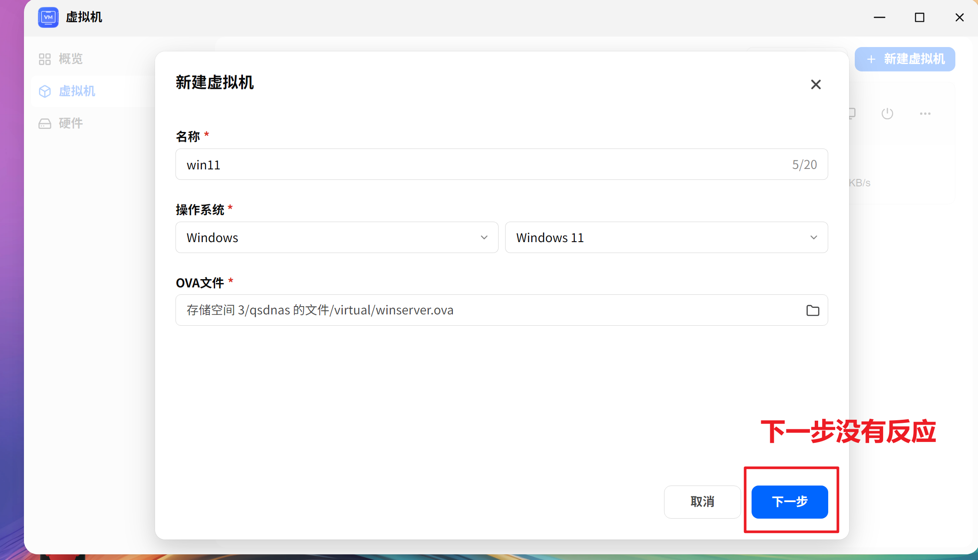Expand the Windows 11 version dropdown
978x560 pixels.
pos(666,237)
